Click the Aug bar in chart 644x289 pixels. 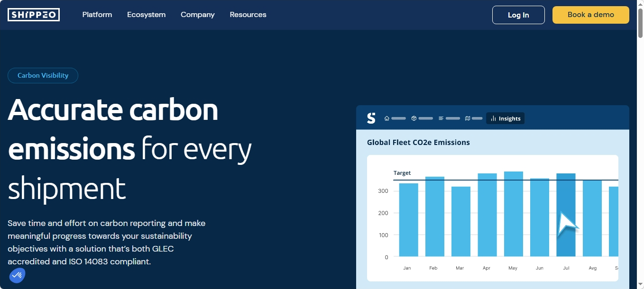click(592, 218)
